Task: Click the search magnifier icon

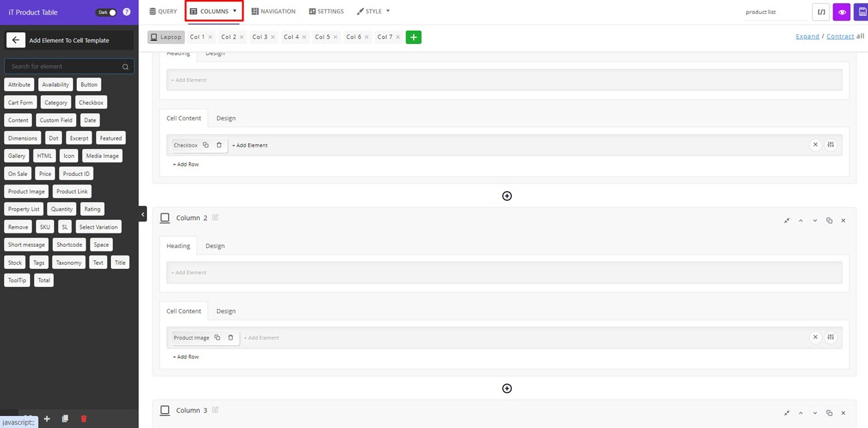Action: [x=125, y=67]
